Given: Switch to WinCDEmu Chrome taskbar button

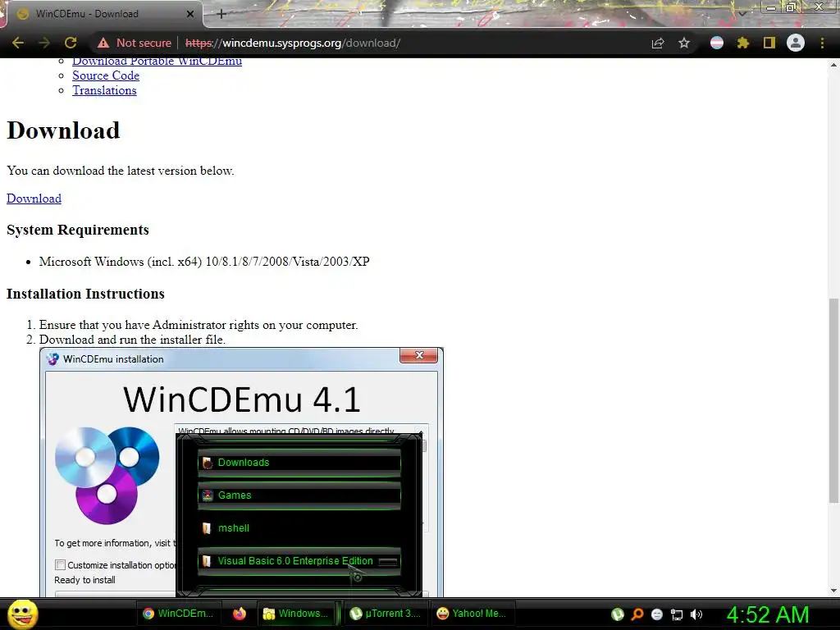Looking at the screenshot, I should tap(178, 614).
